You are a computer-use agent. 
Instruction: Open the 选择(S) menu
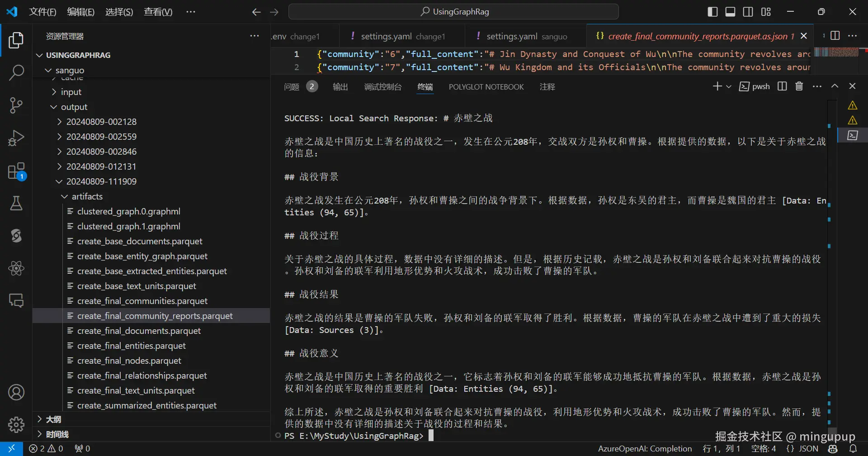(x=119, y=12)
